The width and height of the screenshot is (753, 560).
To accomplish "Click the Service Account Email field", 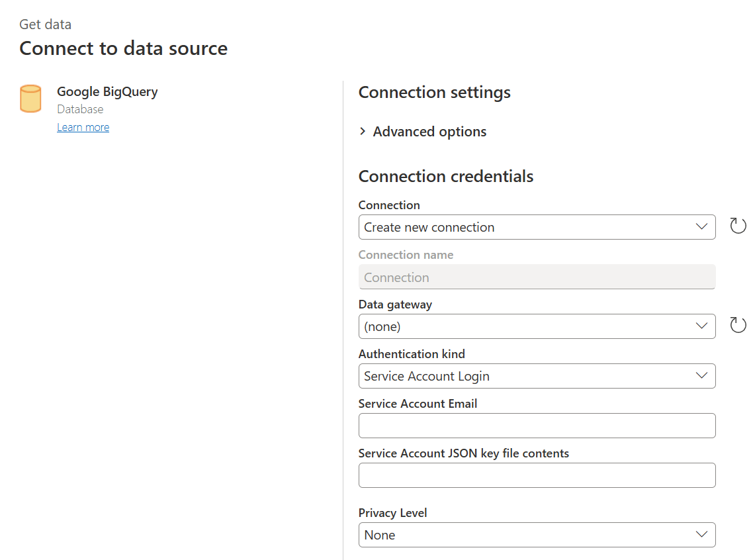I will click(x=537, y=426).
